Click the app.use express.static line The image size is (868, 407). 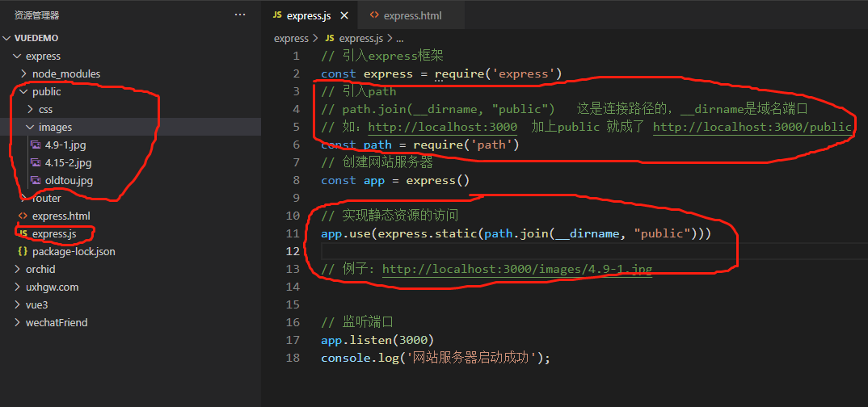pyautogui.click(x=516, y=233)
